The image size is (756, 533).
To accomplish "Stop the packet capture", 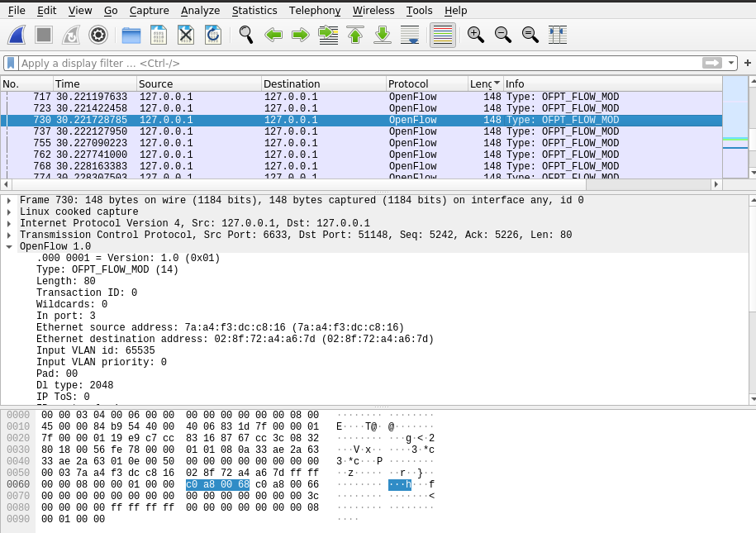I will 44,35.
